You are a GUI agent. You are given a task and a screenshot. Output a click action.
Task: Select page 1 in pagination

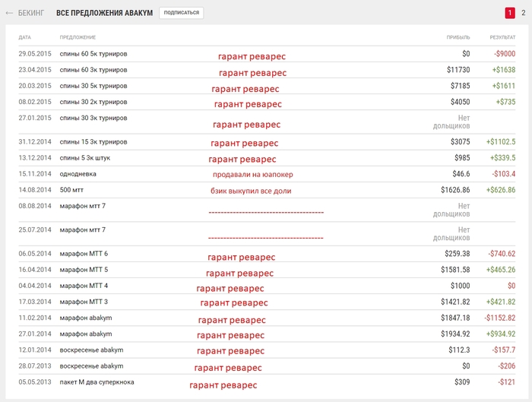510,13
